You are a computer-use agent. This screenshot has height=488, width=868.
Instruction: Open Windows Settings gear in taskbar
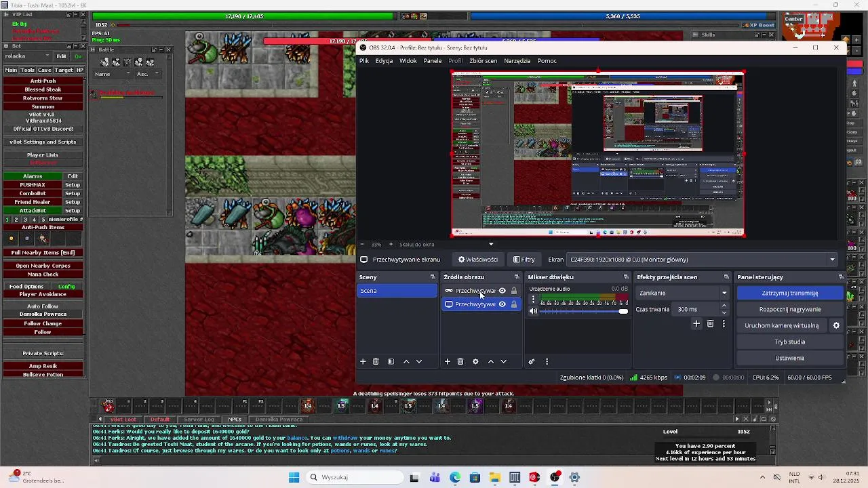click(574, 477)
